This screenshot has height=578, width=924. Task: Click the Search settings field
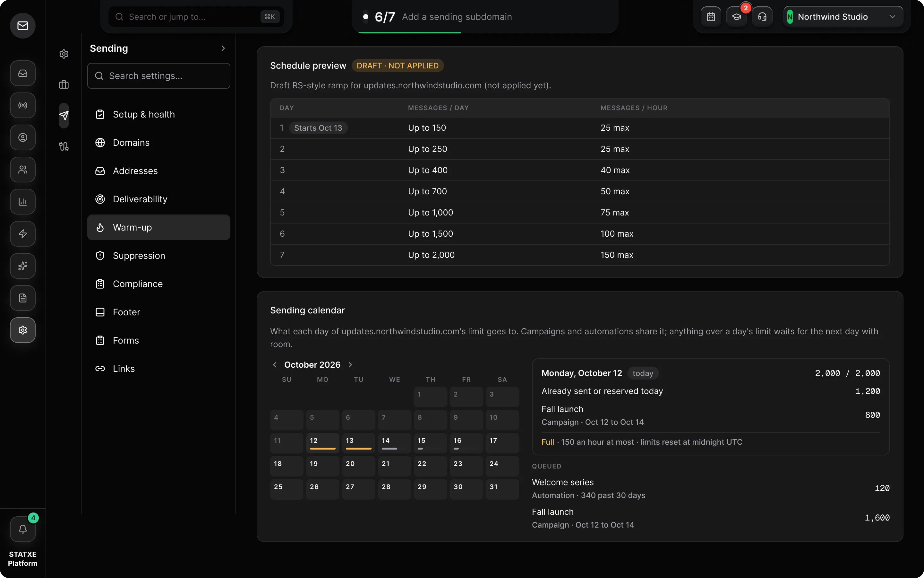click(158, 76)
